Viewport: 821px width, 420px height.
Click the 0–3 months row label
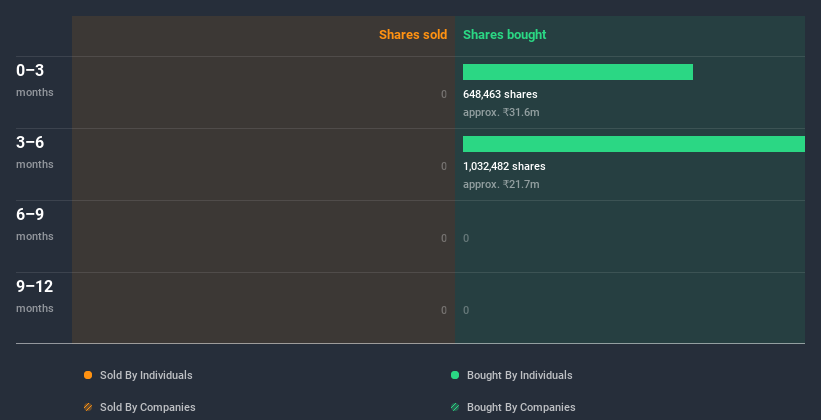click(35, 80)
